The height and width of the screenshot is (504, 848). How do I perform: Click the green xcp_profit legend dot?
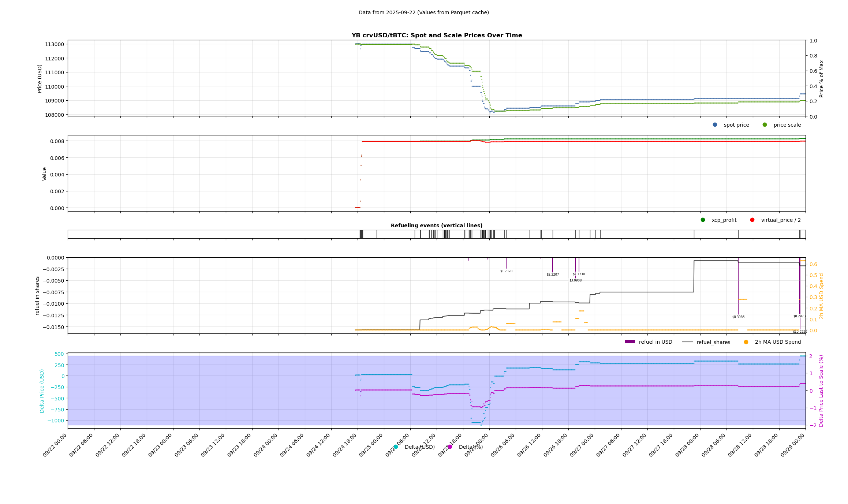tap(703, 220)
